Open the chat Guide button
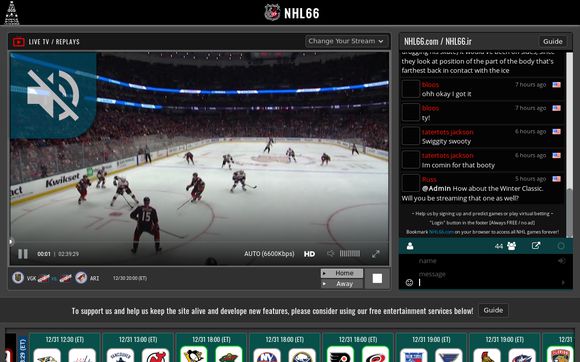This screenshot has width=580, height=362. (x=553, y=41)
